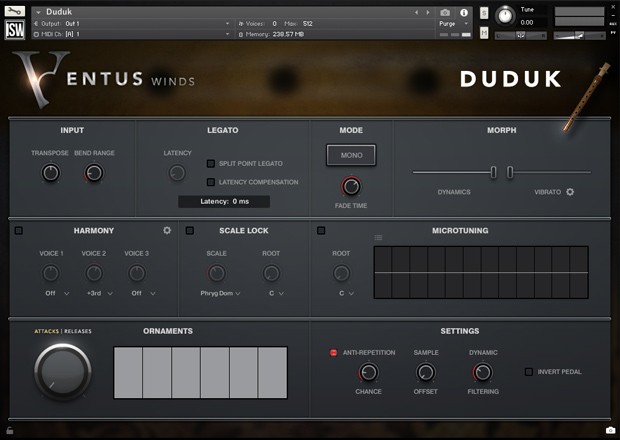Toggle the Solo S button
Viewport: 620px width, 440px height.
[484, 13]
